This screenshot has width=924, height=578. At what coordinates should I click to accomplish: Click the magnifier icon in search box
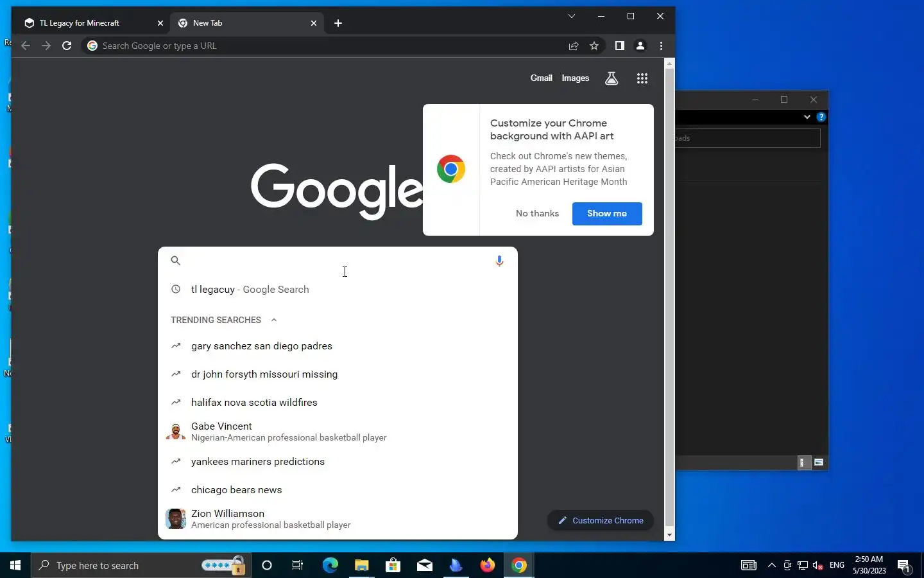[175, 260]
